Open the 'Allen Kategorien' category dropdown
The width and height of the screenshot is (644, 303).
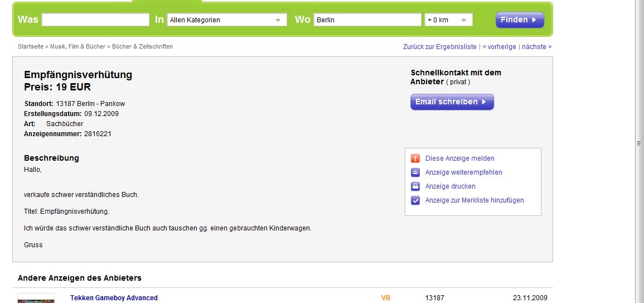(x=227, y=20)
